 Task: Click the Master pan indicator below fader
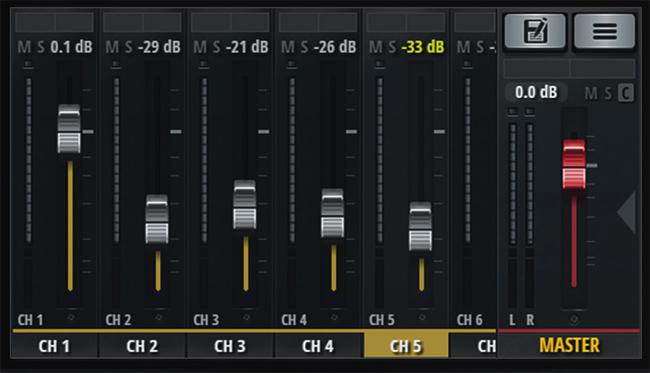(574, 320)
